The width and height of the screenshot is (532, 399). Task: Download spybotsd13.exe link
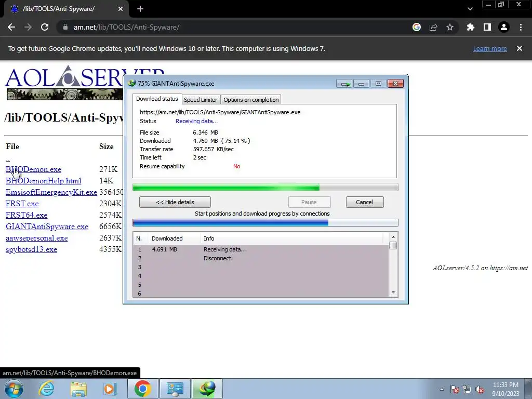(31, 250)
